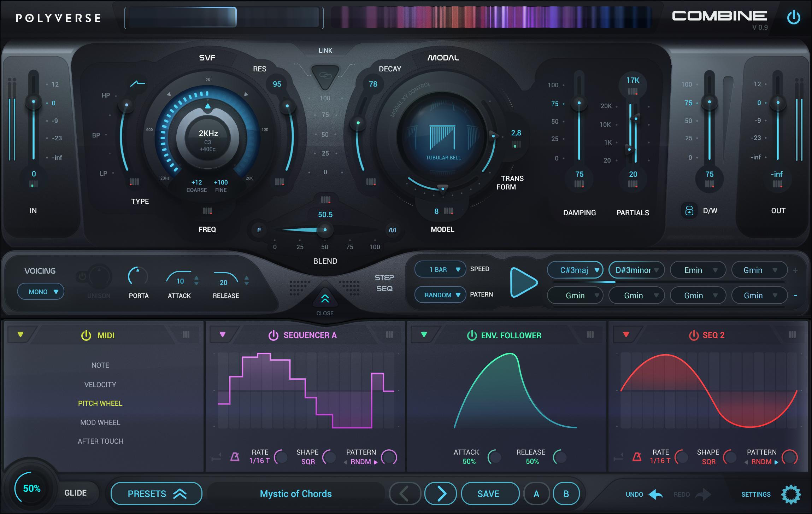This screenshot has width=812, height=514.
Task: Go to next preset arrow
Action: click(x=441, y=493)
